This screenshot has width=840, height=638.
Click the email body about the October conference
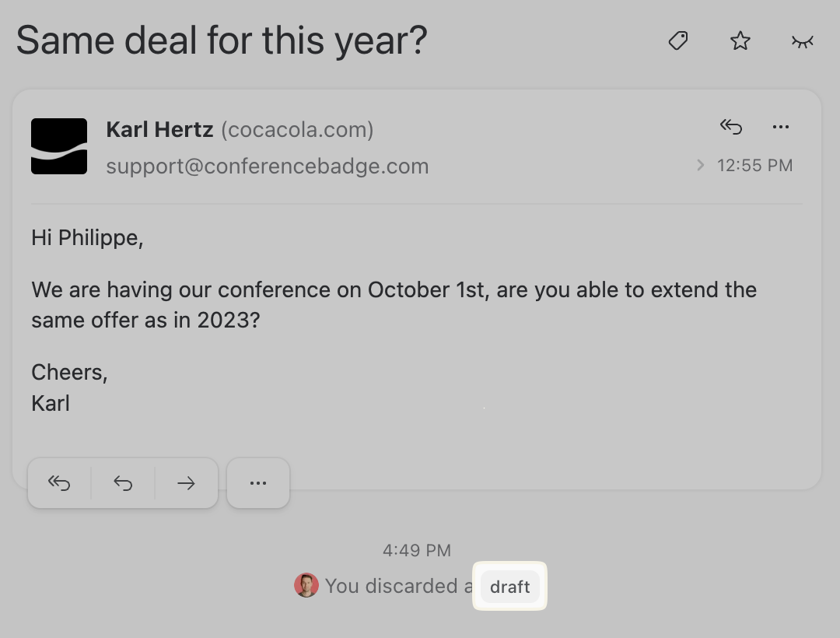(x=394, y=304)
